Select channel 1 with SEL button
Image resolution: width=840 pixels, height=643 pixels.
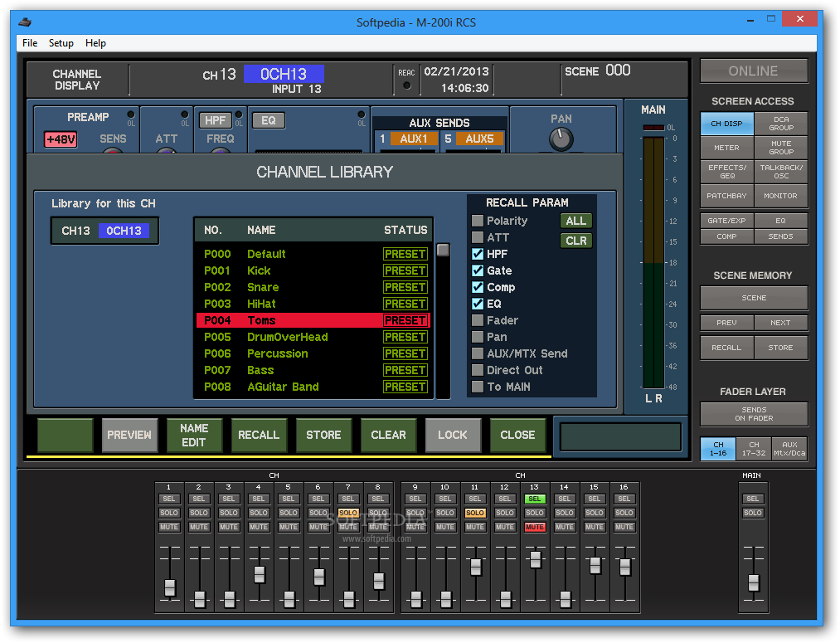(x=169, y=499)
